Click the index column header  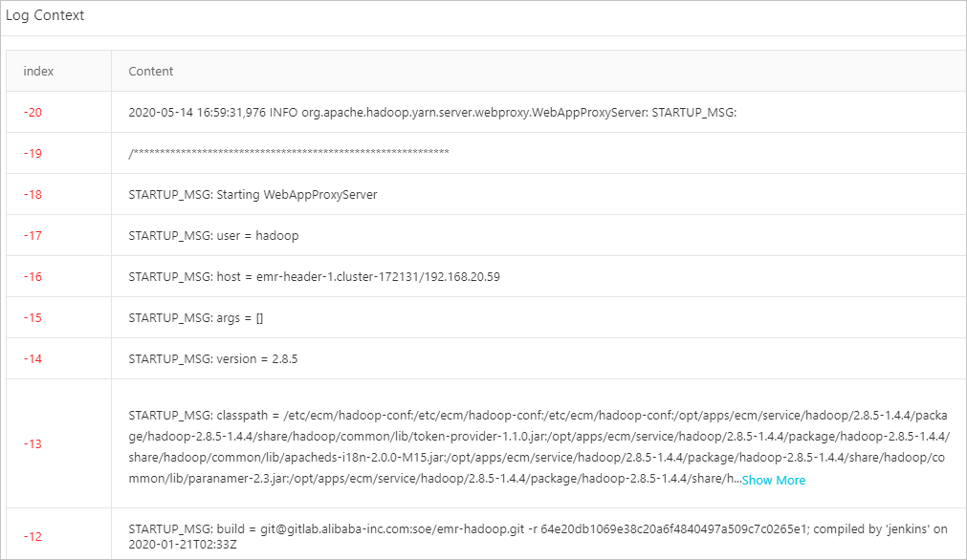click(x=38, y=72)
